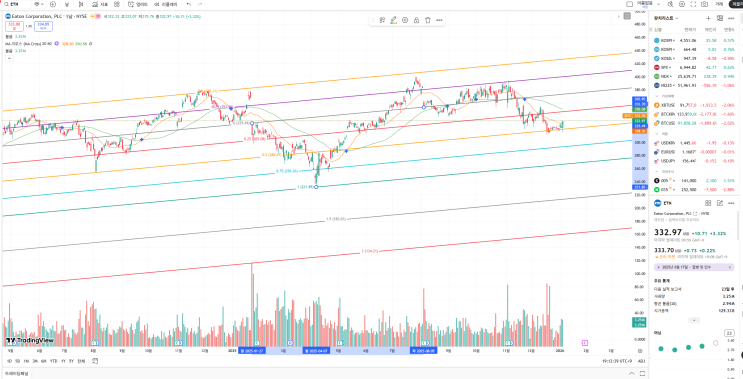The height and width of the screenshot is (379, 743).
Task: Undo the last chart action
Action: pos(189,4)
